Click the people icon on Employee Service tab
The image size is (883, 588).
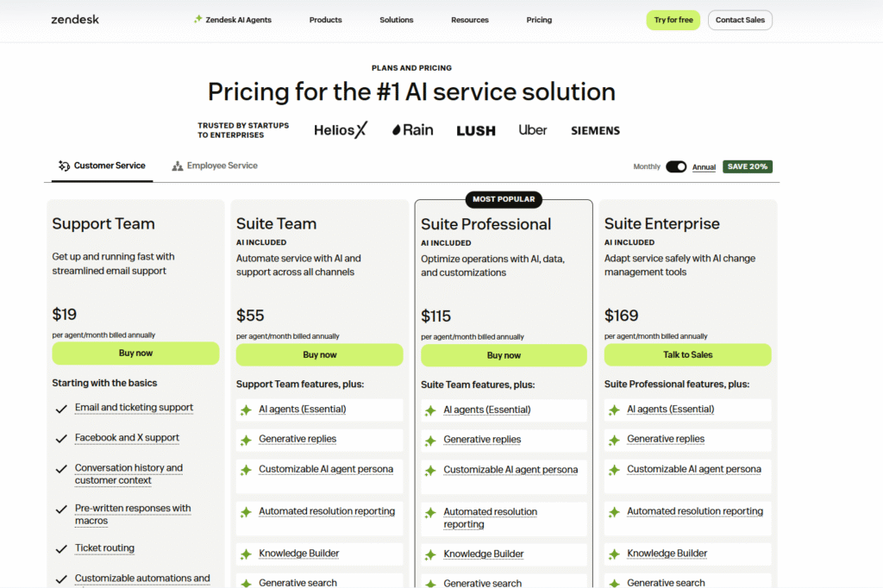click(x=178, y=165)
